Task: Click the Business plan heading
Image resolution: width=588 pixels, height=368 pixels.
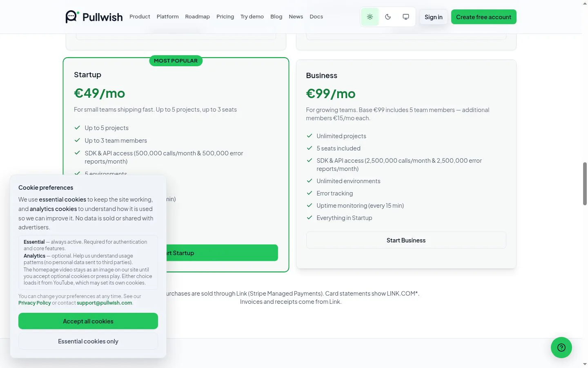Action: (322, 76)
